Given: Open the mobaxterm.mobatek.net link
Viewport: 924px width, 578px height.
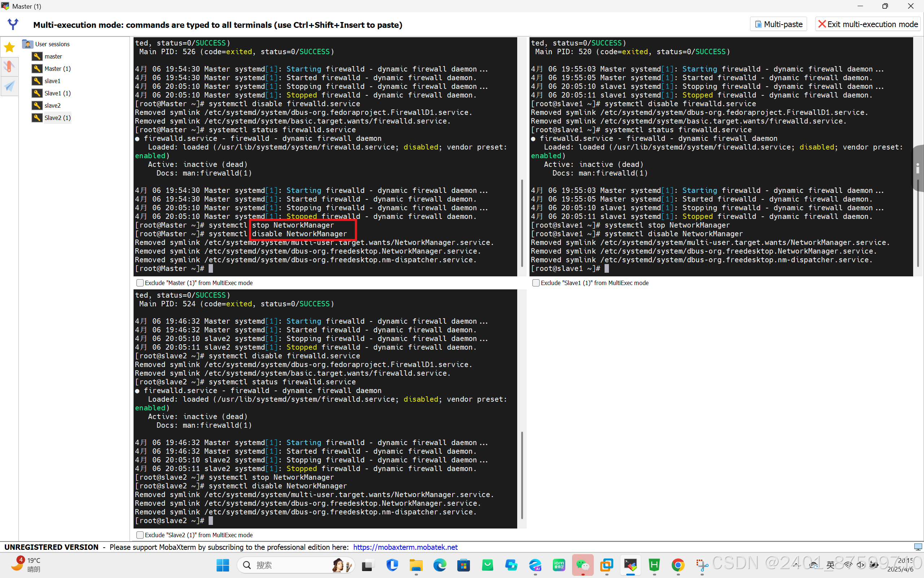Looking at the screenshot, I should pyautogui.click(x=405, y=547).
